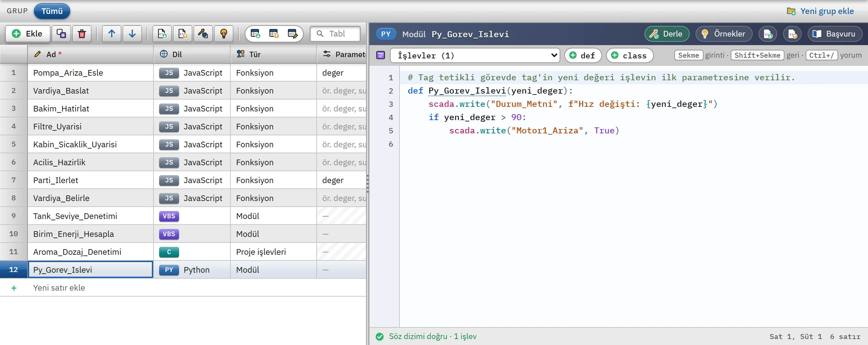Click the Tür column header
The width and height of the screenshot is (868, 345).
[x=274, y=54]
